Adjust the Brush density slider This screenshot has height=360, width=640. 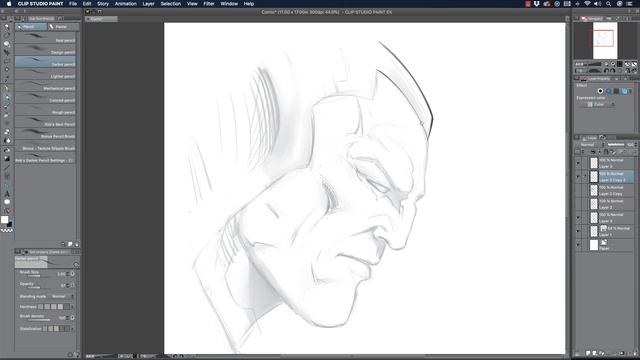click(x=39, y=320)
